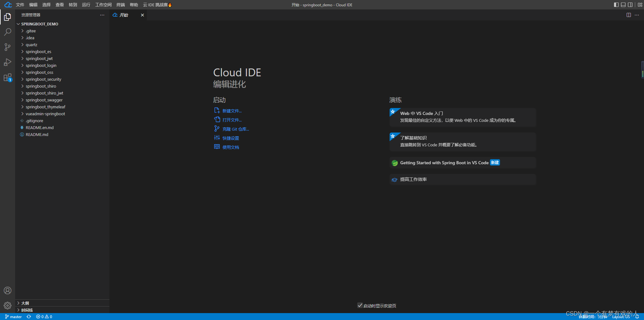Expand the .gitee folder

click(63, 31)
